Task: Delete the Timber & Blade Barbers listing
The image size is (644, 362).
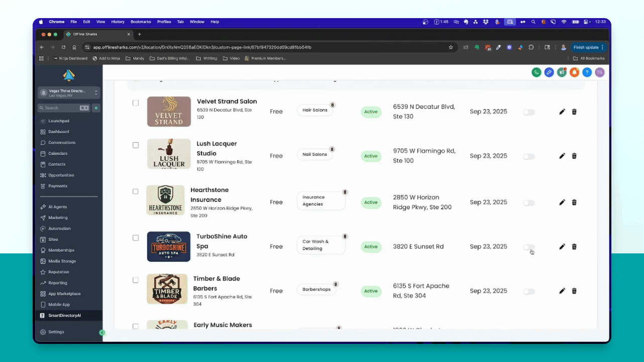Action: 574,291
